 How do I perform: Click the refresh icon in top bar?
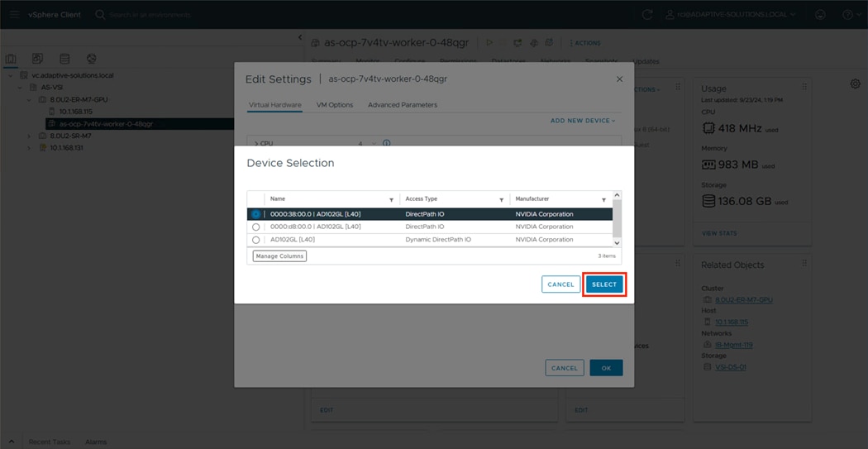click(x=647, y=14)
